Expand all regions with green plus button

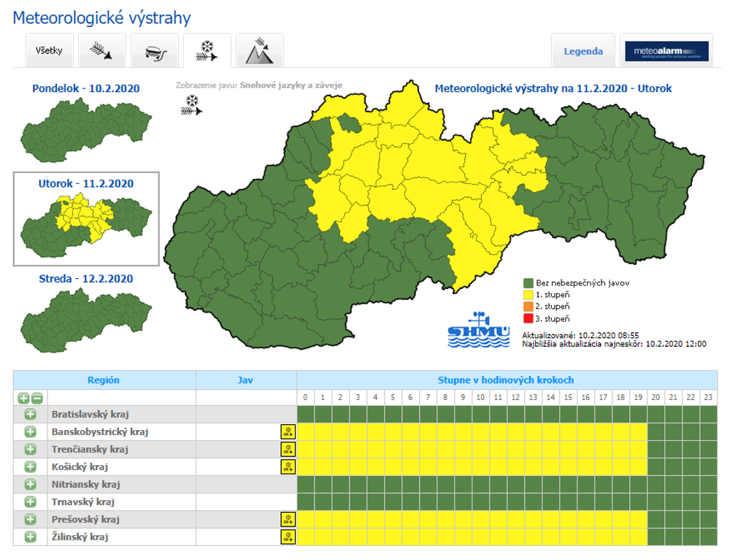[x=24, y=399]
